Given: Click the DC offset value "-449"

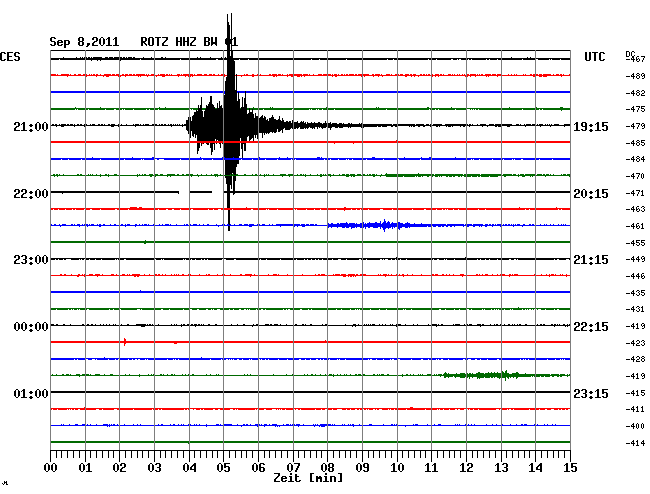Looking at the screenshot, I should point(635,259).
